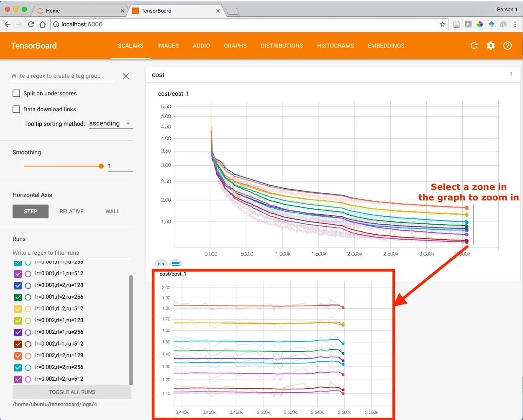Click the lr=0.002,rl=2,ru=512 run swatch checkbox

point(18,379)
